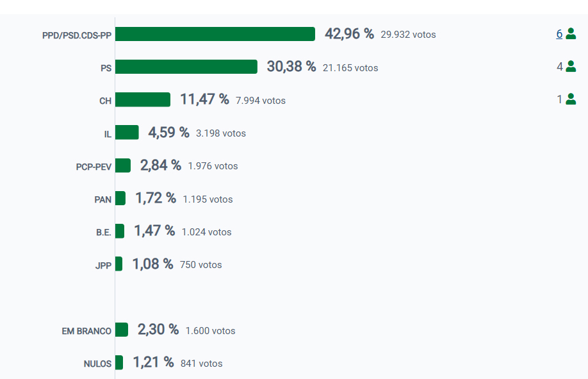The width and height of the screenshot is (588, 379).
Task: Click the B.E. party label
Action: (x=104, y=232)
